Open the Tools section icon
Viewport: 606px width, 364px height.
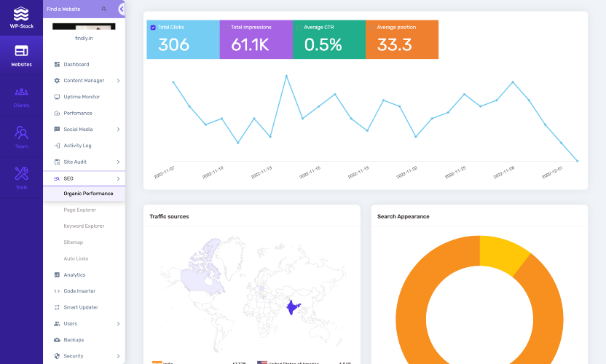tap(21, 173)
